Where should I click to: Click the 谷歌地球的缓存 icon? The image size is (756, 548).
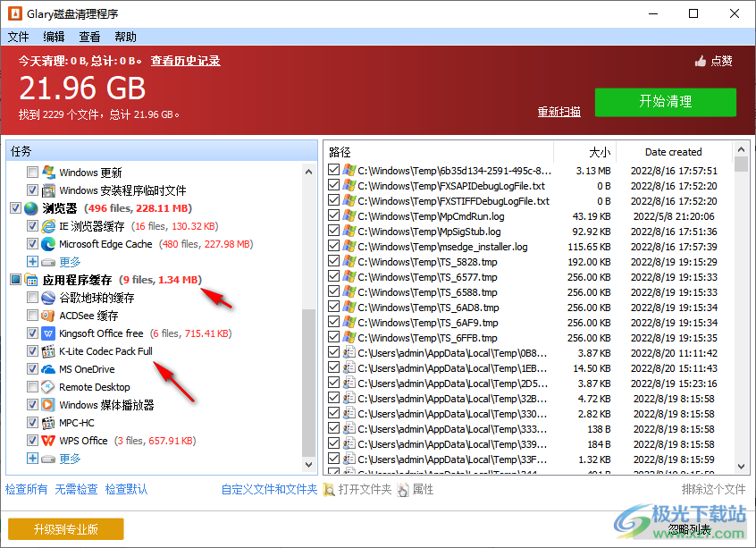pos(50,297)
